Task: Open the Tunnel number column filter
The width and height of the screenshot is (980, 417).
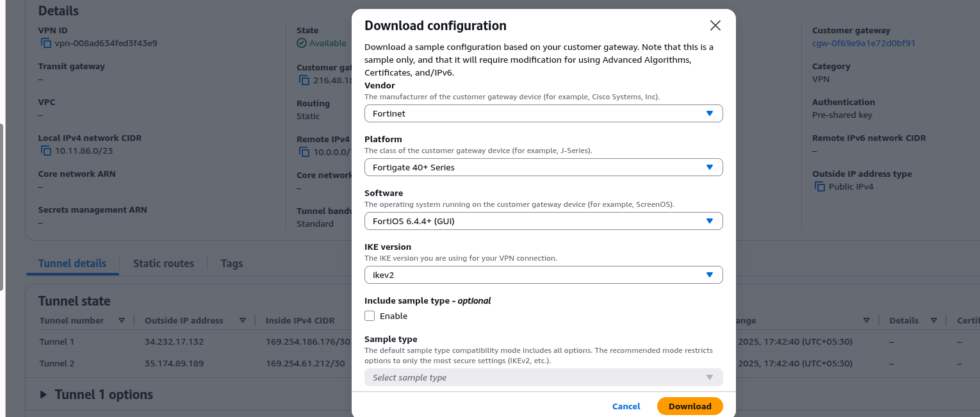Action: (122, 320)
